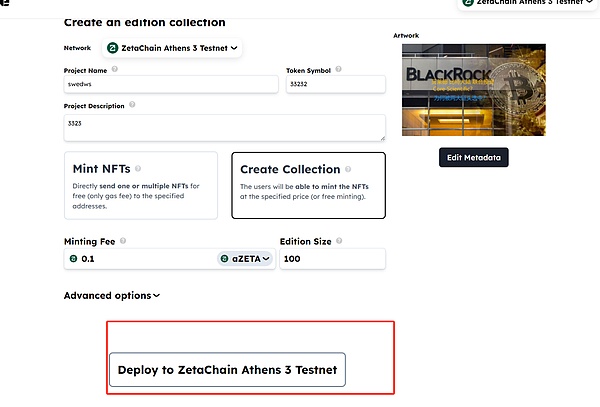The height and width of the screenshot is (407, 600).
Task: Click the Project Name input field
Action: coord(170,85)
